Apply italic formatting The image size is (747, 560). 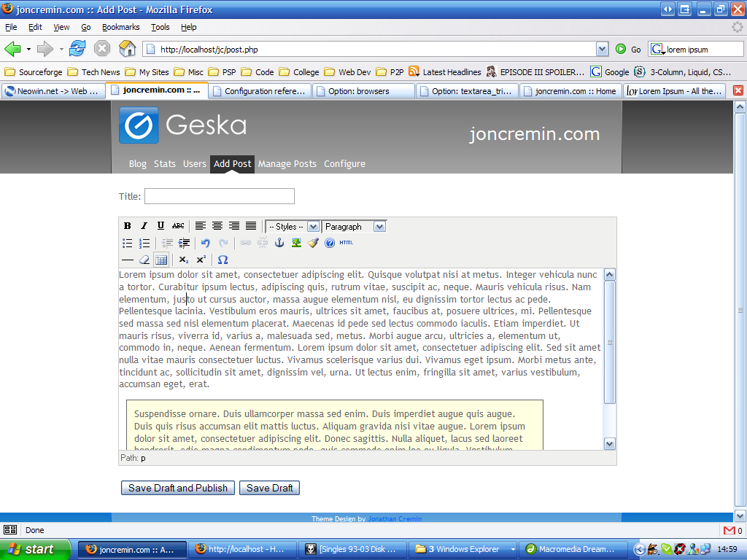point(144,226)
